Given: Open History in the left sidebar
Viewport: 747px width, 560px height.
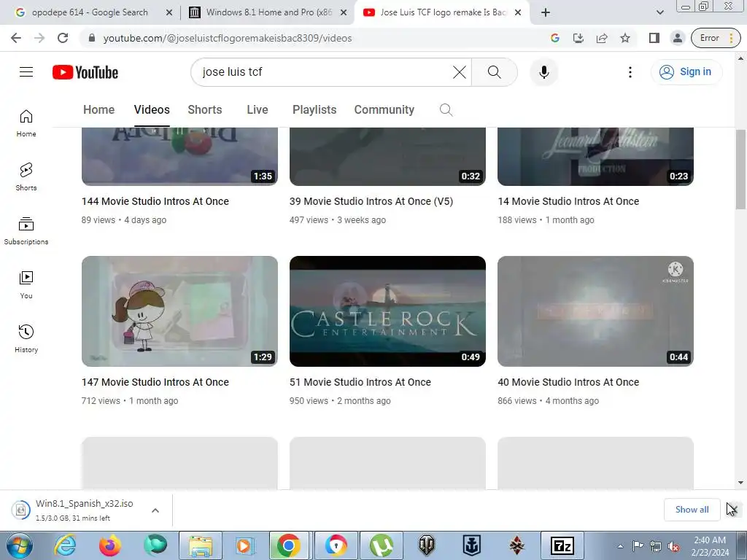Looking at the screenshot, I should (x=26, y=338).
